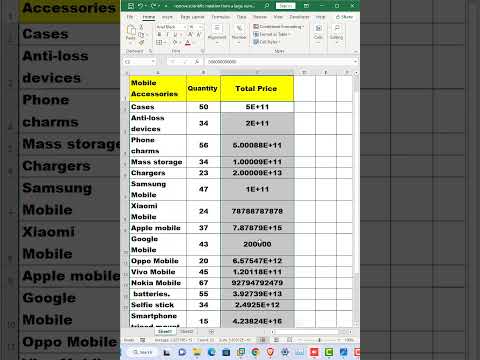Open the Clipboard dialog launcher

[x=150, y=51]
